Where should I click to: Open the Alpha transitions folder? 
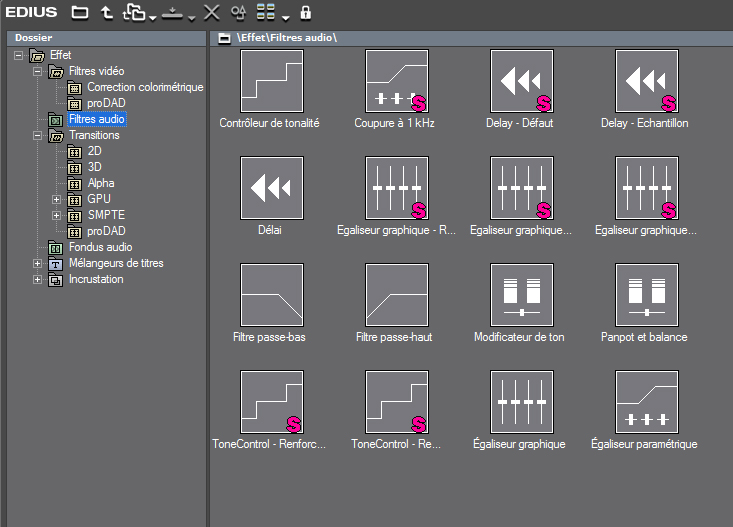101,183
